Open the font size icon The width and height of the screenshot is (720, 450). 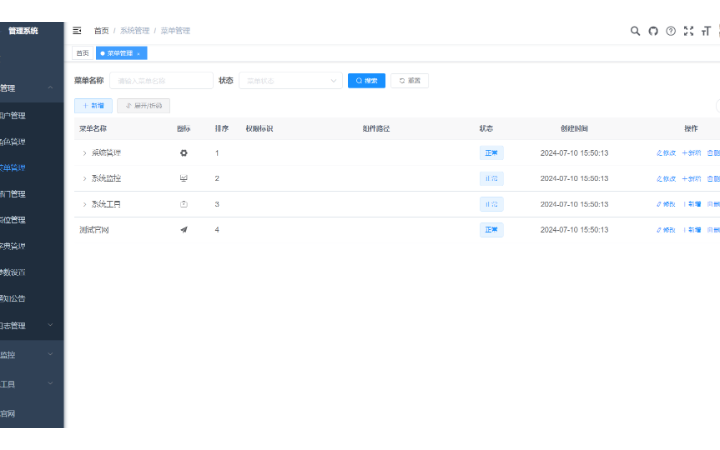pyautogui.click(x=706, y=31)
